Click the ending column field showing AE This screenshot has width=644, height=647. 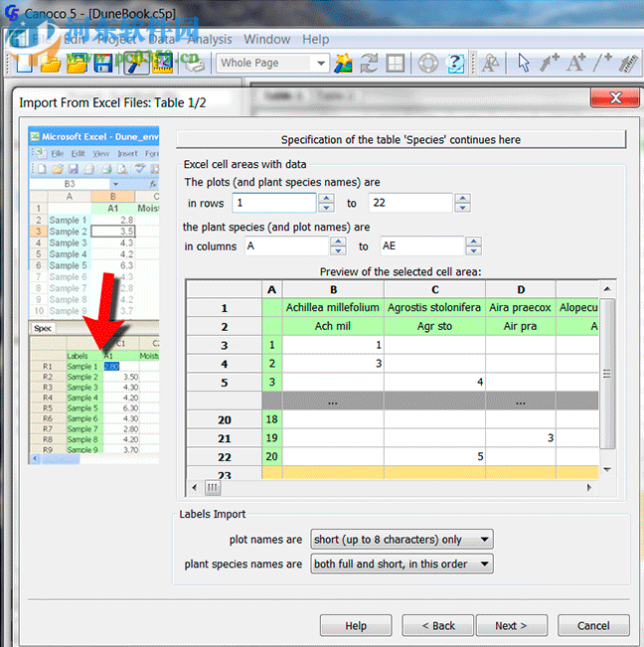[x=422, y=245]
